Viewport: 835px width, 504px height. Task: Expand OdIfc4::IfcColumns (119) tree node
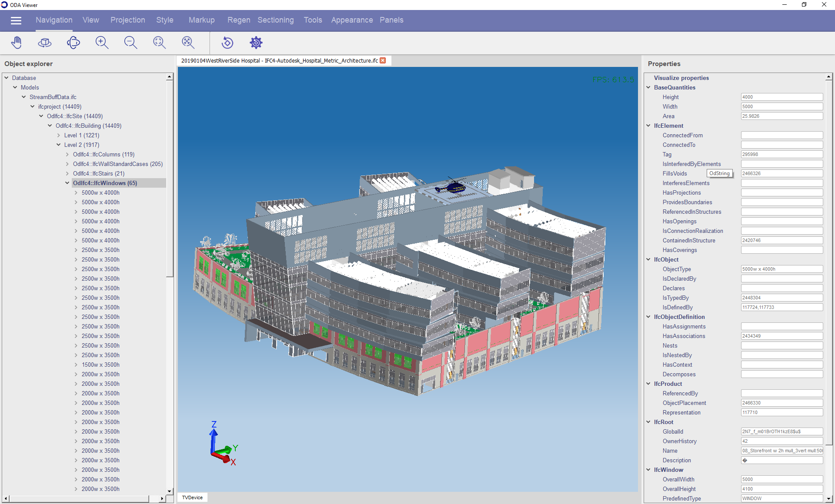click(67, 154)
